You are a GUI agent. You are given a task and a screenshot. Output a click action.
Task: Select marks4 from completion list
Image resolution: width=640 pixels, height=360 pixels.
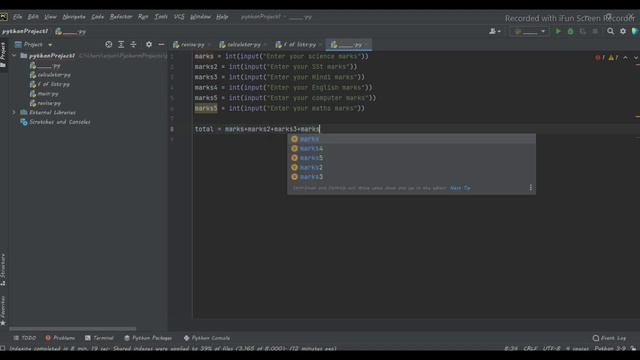point(411,149)
